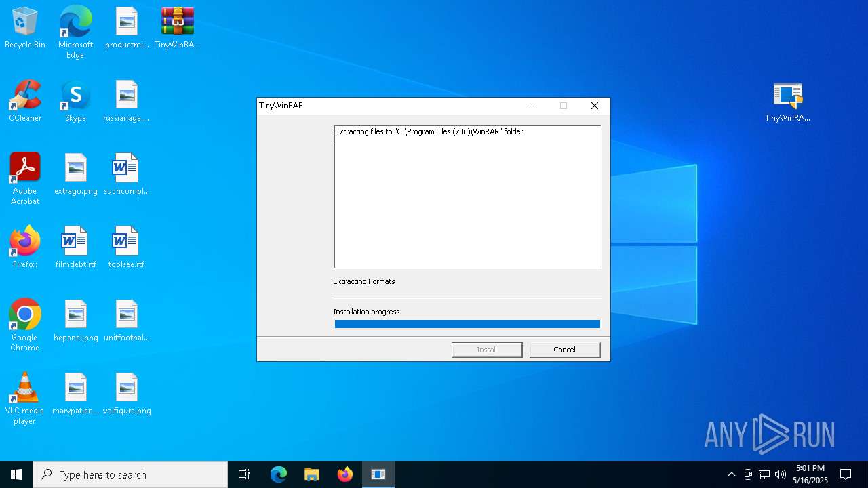Open Task View from the taskbar
Image resolution: width=868 pixels, height=488 pixels.
tap(244, 474)
